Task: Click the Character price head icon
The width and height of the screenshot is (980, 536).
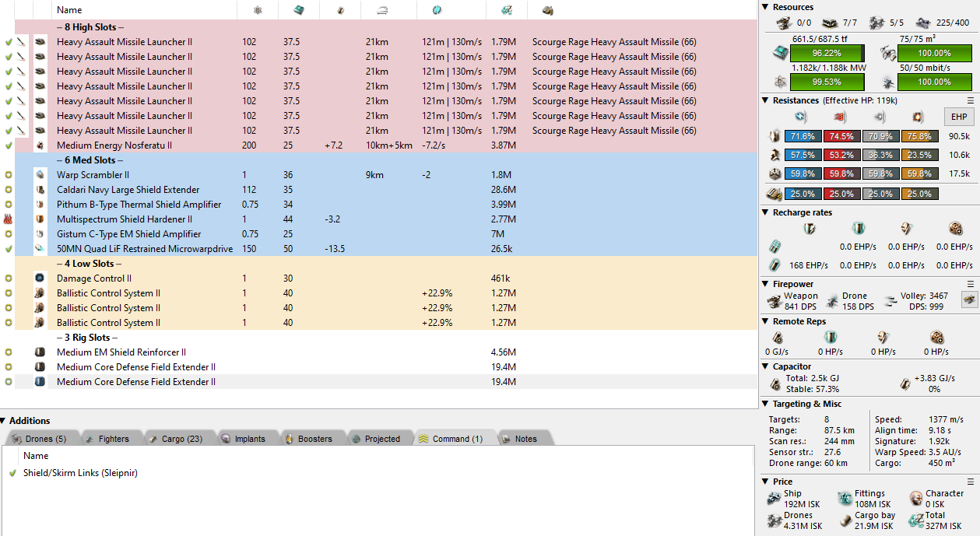Action: (915, 499)
